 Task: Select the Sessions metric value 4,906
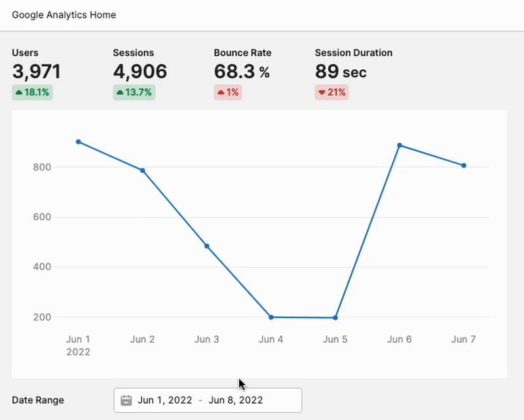point(140,71)
